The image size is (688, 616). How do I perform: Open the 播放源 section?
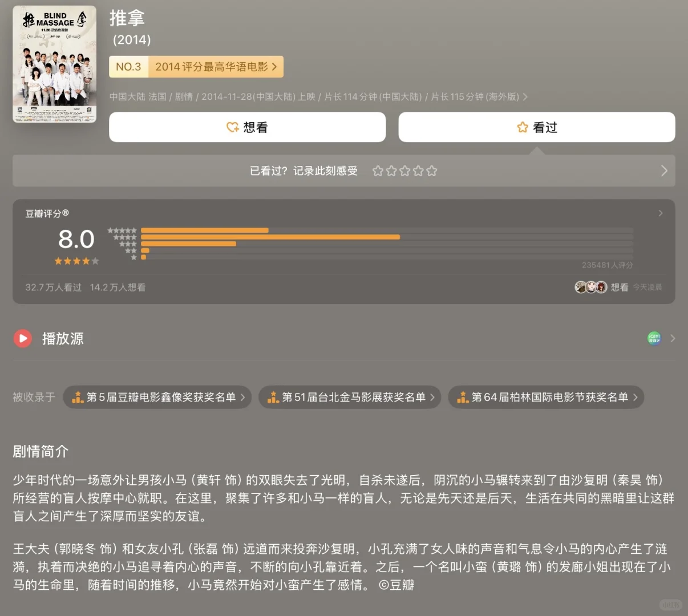tap(344, 339)
